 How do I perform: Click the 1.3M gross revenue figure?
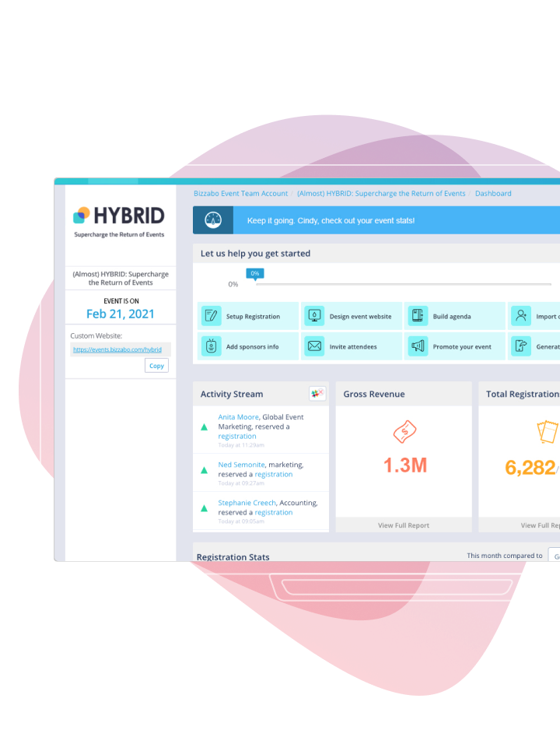point(404,465)
